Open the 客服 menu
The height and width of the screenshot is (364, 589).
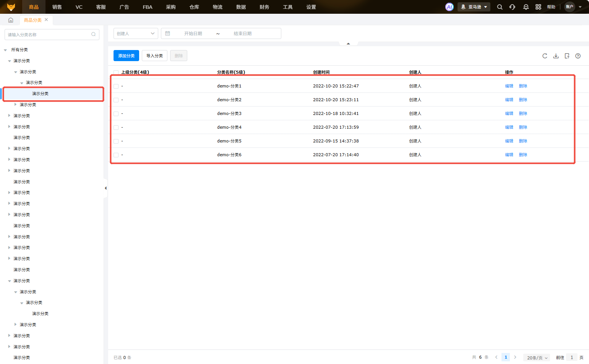(101, 7)
